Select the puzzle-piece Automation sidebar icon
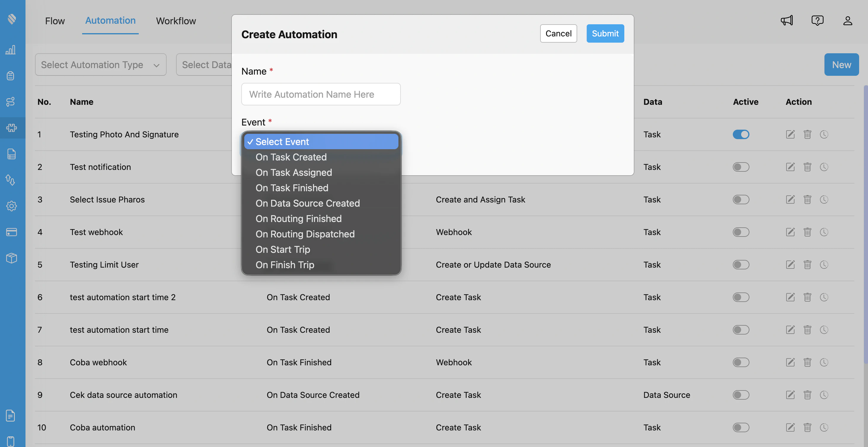868x447 pixels. (12, 128)
